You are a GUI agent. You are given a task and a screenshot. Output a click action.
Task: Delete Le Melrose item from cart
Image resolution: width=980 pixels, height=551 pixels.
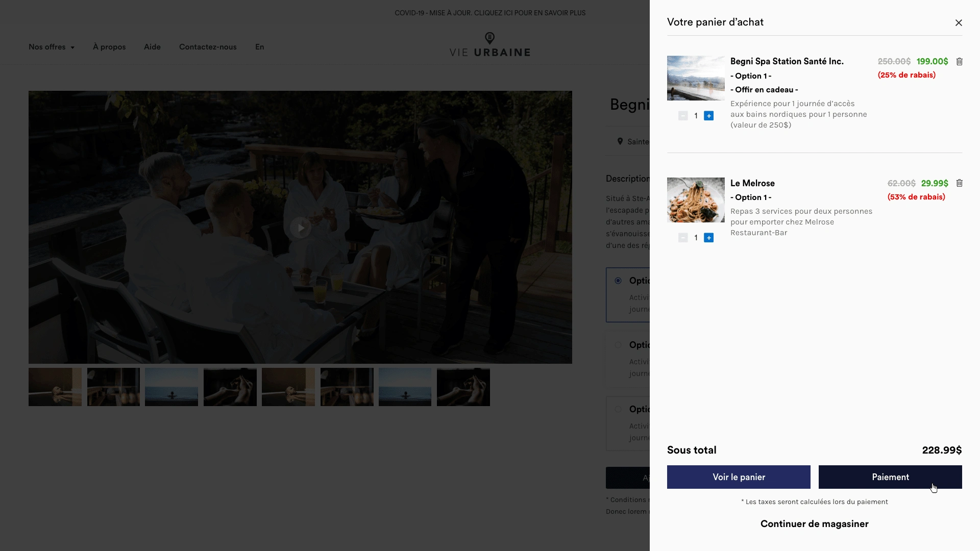(x=960, y=183)
